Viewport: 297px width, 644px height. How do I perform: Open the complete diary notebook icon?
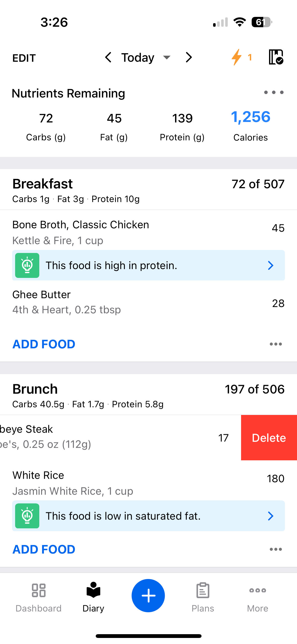(276, 57)
